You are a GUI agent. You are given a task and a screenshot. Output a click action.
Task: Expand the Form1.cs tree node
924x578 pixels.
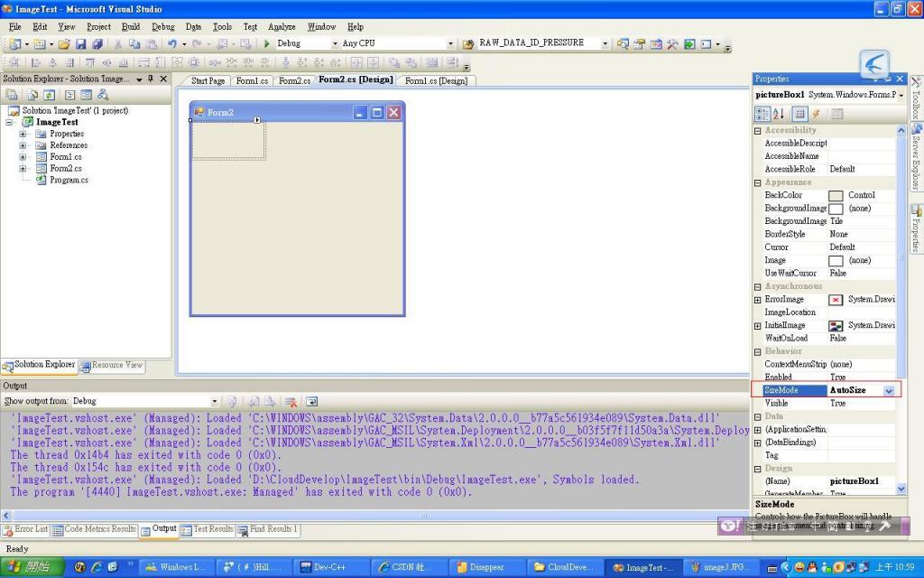click(23, 157)
